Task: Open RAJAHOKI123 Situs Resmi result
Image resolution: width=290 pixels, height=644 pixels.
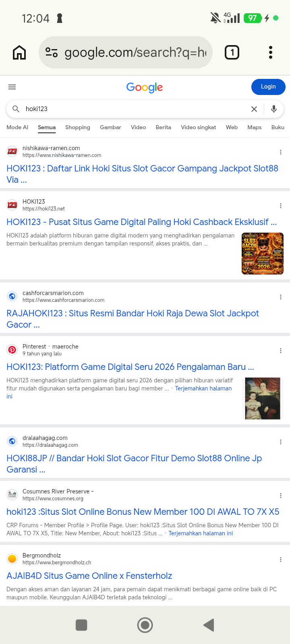Action: (x=133, y=319)
